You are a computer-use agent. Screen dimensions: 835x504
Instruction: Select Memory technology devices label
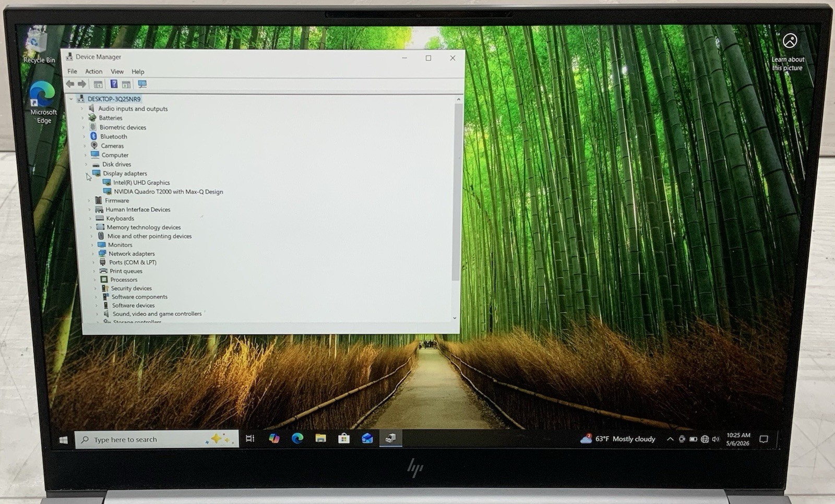144,227
